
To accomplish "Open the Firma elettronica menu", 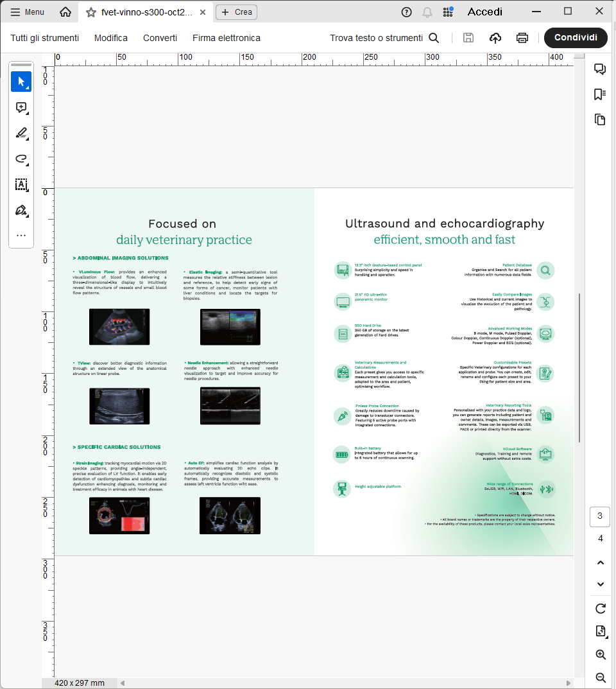I will coord(226,38).
